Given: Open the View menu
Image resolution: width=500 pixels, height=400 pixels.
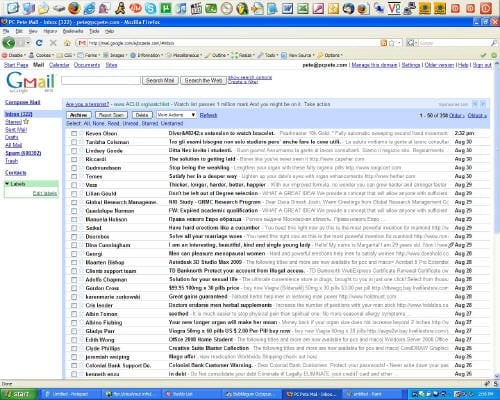Looking at the screenshot, I should [x=33, y=31].
